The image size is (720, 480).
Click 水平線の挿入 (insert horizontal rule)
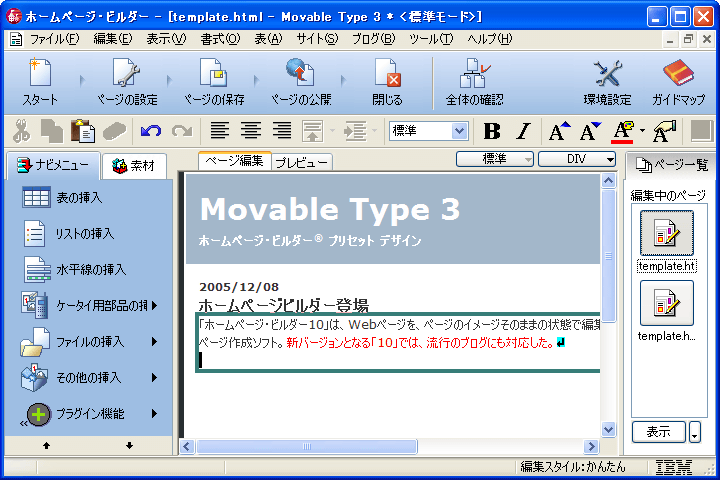tap(74, 270)
